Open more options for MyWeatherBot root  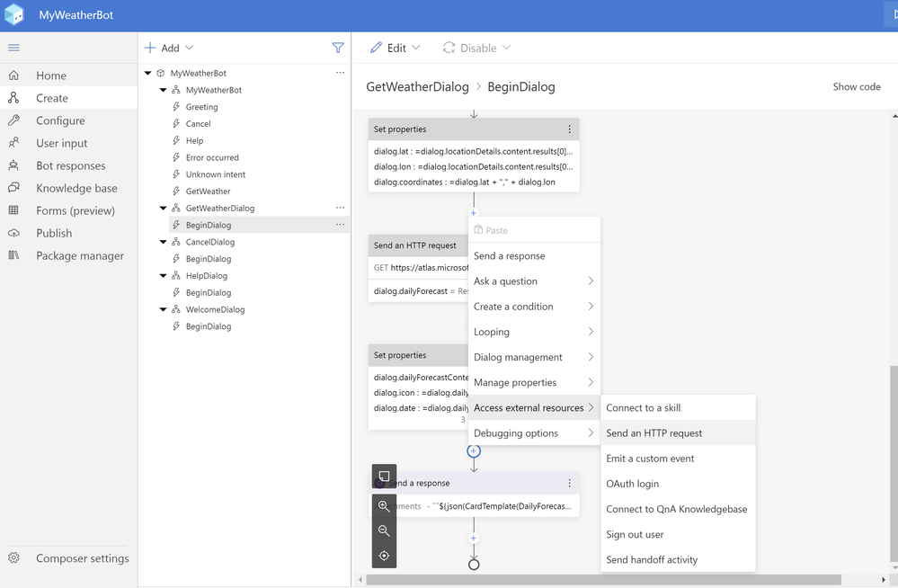click(340, 73)
